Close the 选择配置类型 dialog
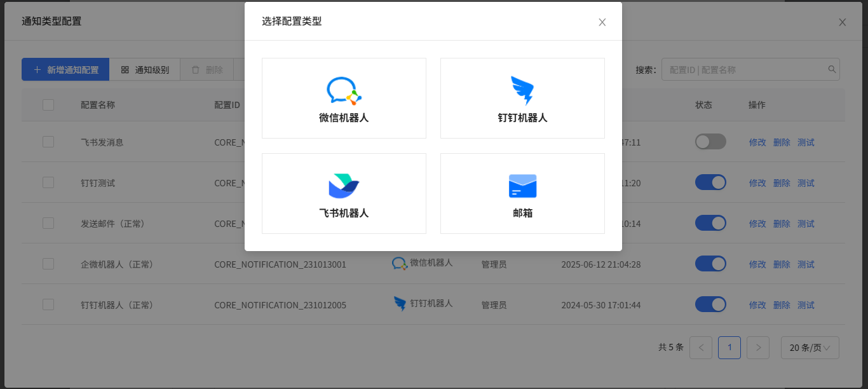The width and height of the screenshot is (868, 389). pyautogui.click(x=602, y=22)
